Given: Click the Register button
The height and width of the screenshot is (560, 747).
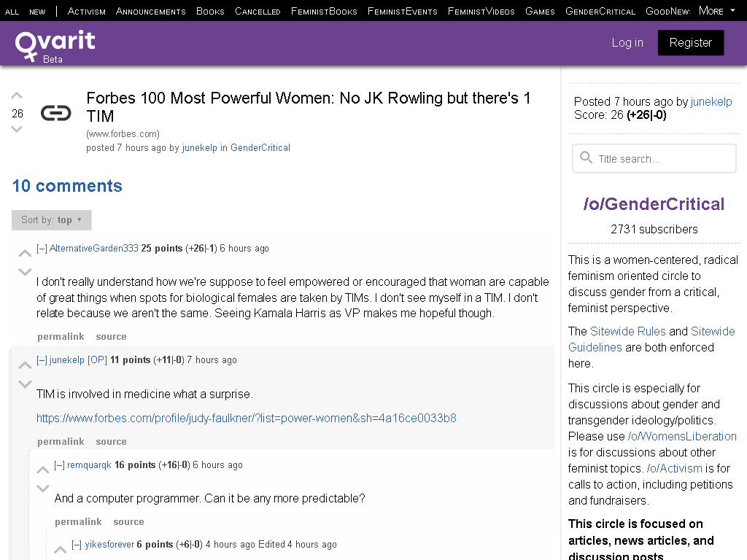Looking at the screenshot, I should (x=691, y=42).
